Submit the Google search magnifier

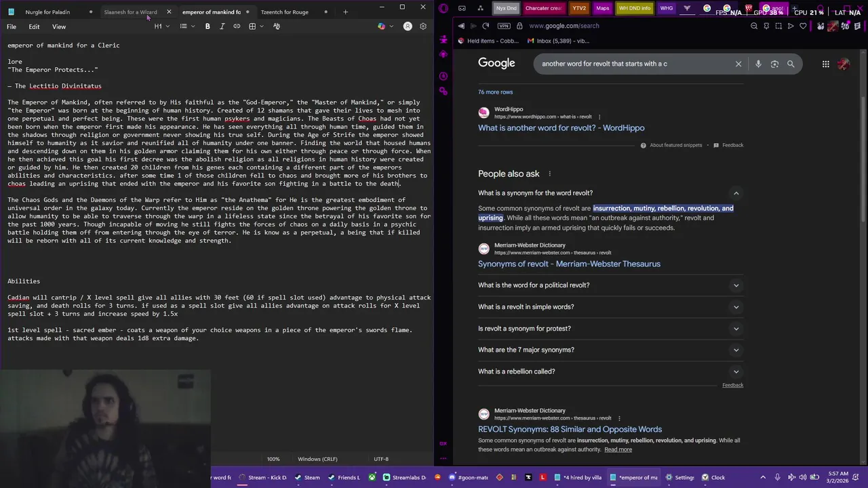pyautogui.click(x=791, y=64)
